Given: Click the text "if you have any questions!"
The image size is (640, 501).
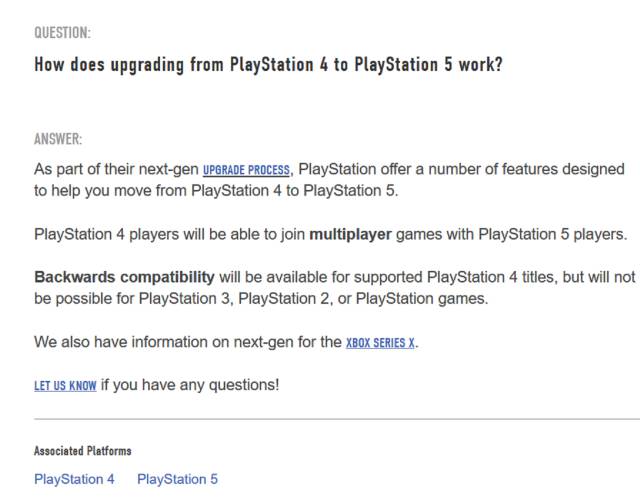Looking at the screenshot, I should (190, 385).
